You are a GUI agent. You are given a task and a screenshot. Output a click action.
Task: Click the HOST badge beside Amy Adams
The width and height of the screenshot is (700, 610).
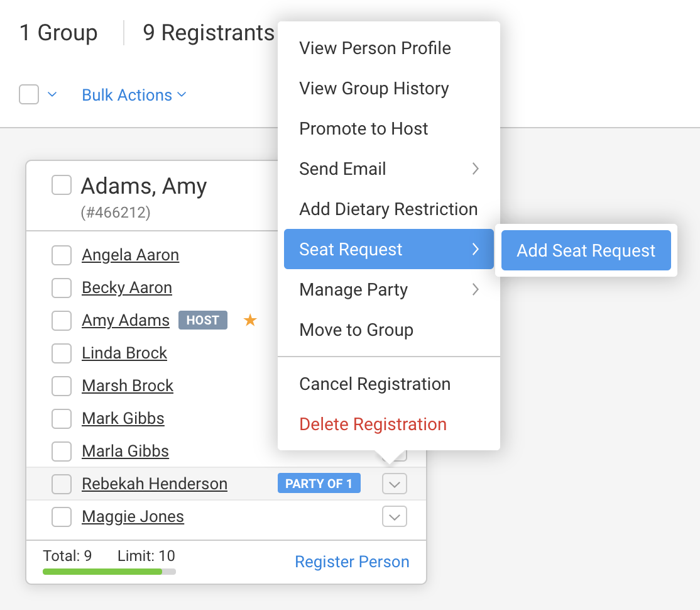(203, 320)
